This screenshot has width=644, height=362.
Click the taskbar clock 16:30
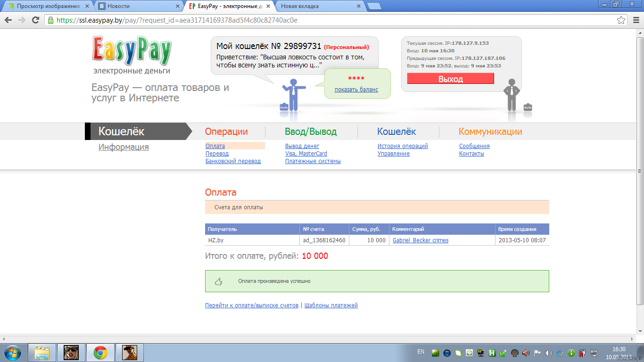pos(619,349)
